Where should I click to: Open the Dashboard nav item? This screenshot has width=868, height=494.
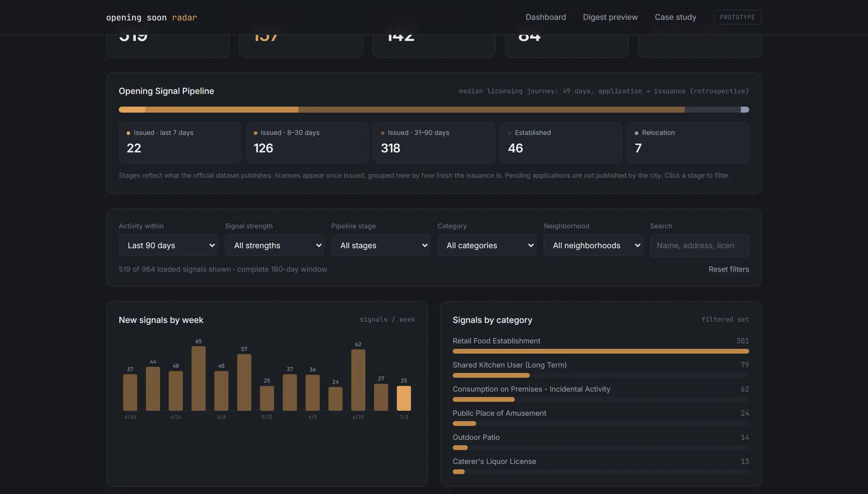point(545,17)
